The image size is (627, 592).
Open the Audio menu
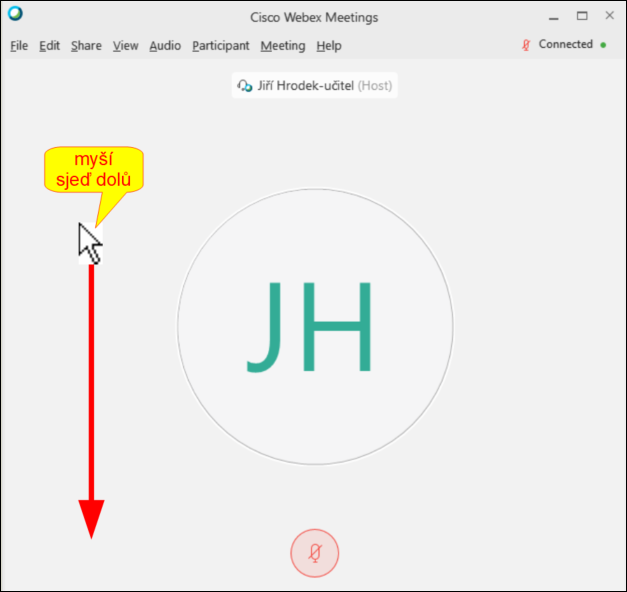pyautogui.click(x=165, y=46)
